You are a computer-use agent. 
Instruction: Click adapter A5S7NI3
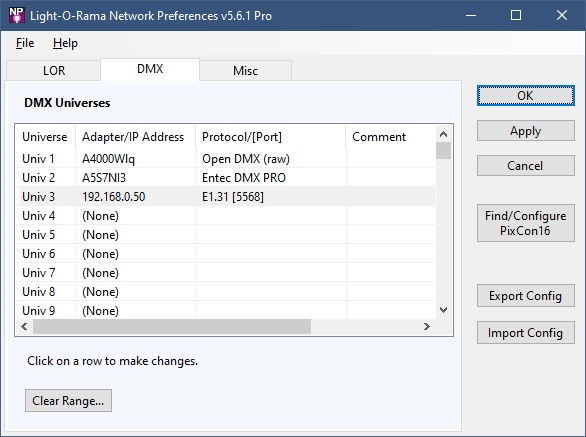pyautogui.click(x=104, y=178)
